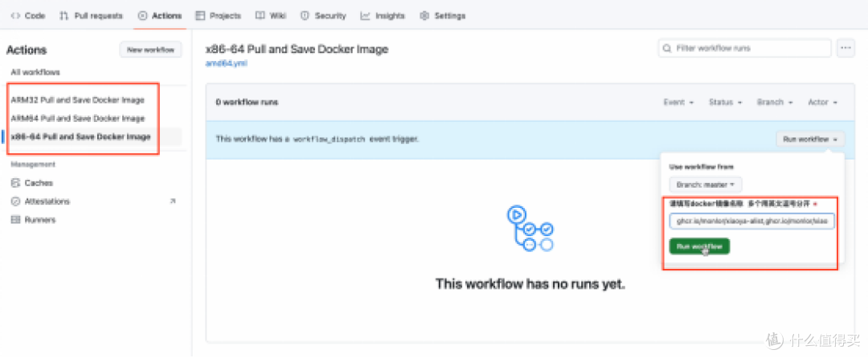Open the three-dot workflow options menu
This screenshot has width=868, height=358.
click(x=845, y=48)
